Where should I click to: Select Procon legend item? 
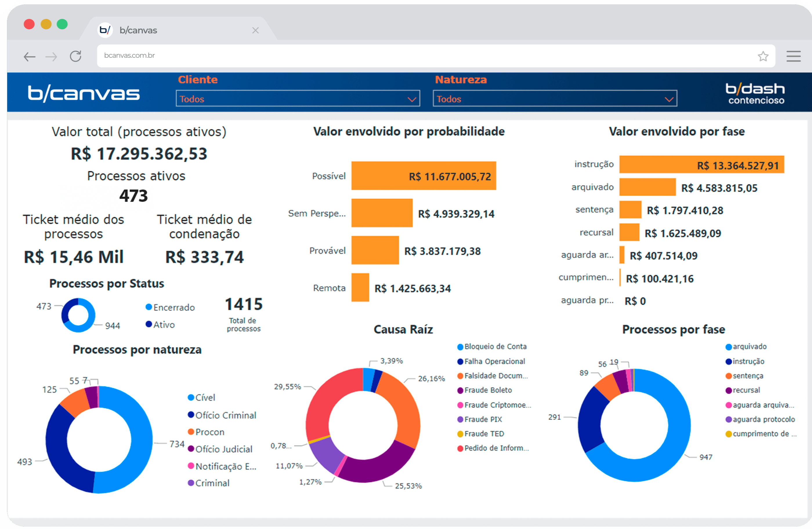click(x=206, y=432)
